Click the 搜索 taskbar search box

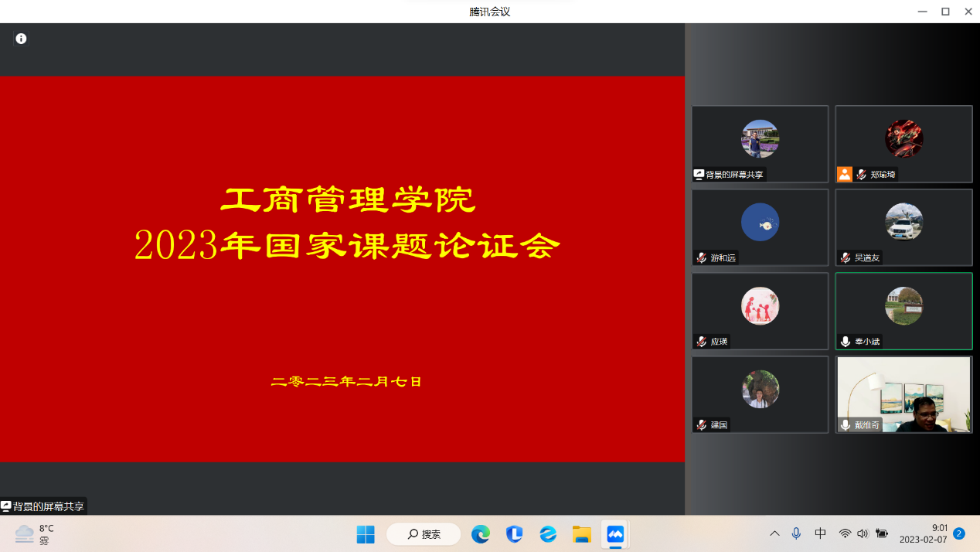[x=424, y=534]
